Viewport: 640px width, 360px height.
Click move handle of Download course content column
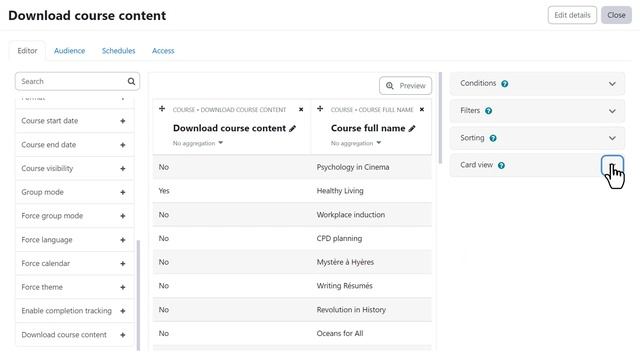click(162, 109)
